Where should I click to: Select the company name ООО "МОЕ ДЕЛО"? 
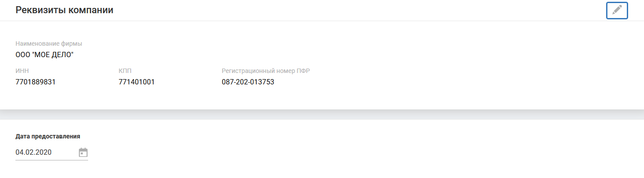[x=44, y=55]
